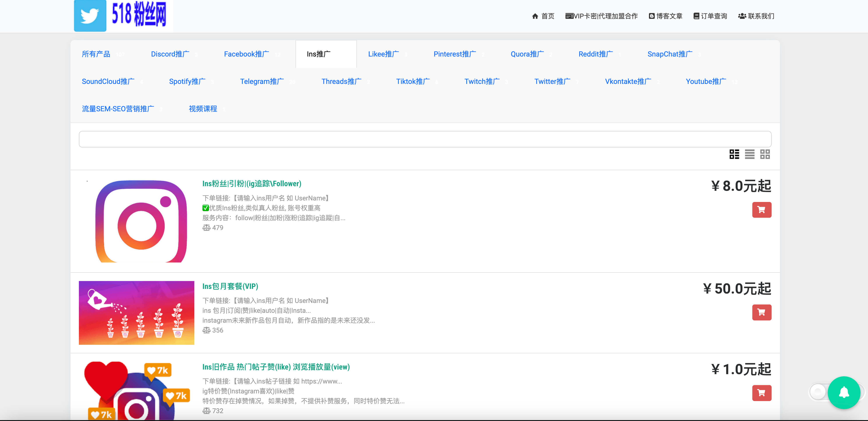Select the Telegram推广 tab

(267, 81)
